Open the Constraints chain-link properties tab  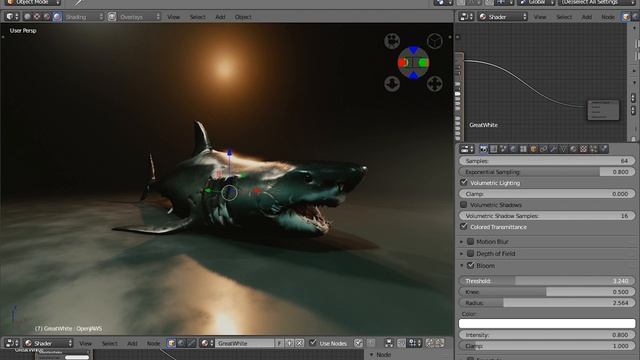(x=543, y=149)
